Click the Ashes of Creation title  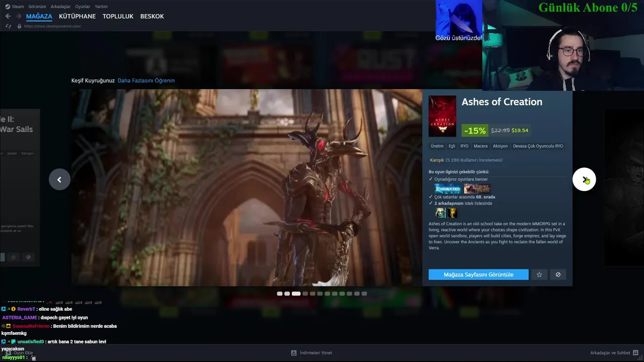click(502, 102)
